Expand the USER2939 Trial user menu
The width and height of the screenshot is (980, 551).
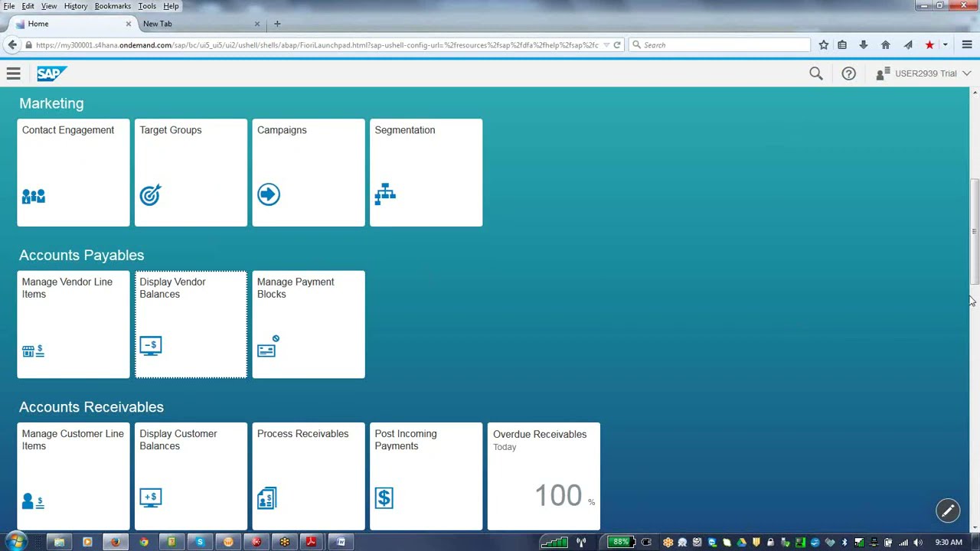point(923,73)
